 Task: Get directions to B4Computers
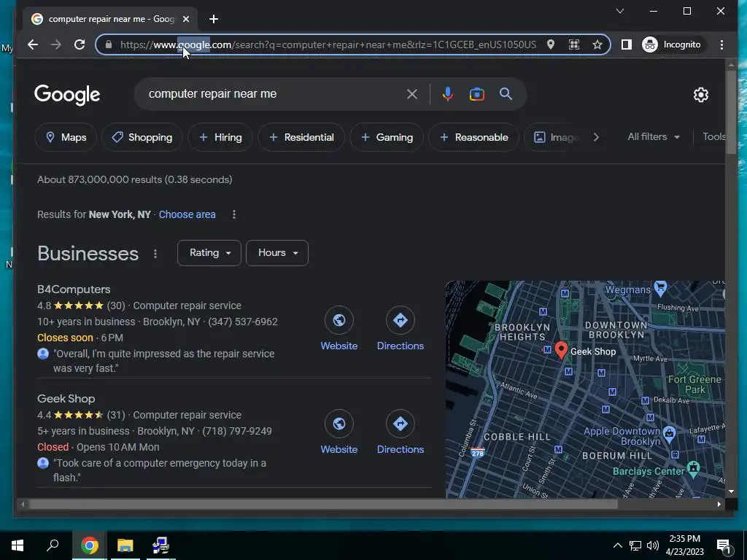[x=400, y=329]
